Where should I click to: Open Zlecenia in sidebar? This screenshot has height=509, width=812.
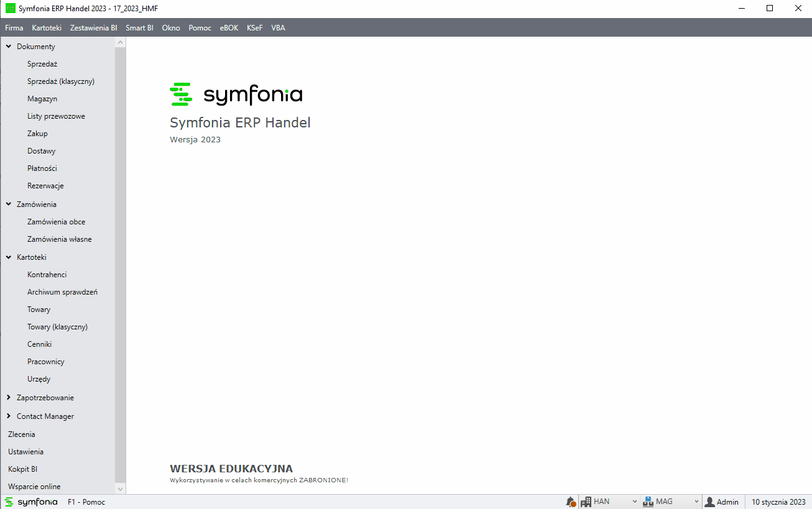tap(22, 434)
